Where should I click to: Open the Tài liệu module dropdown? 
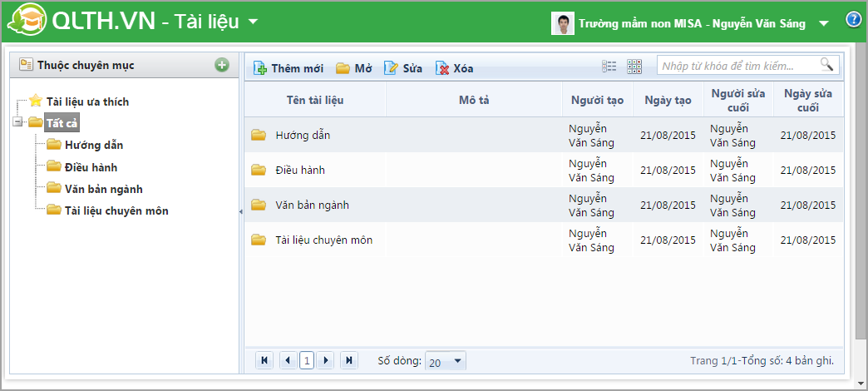254,22
